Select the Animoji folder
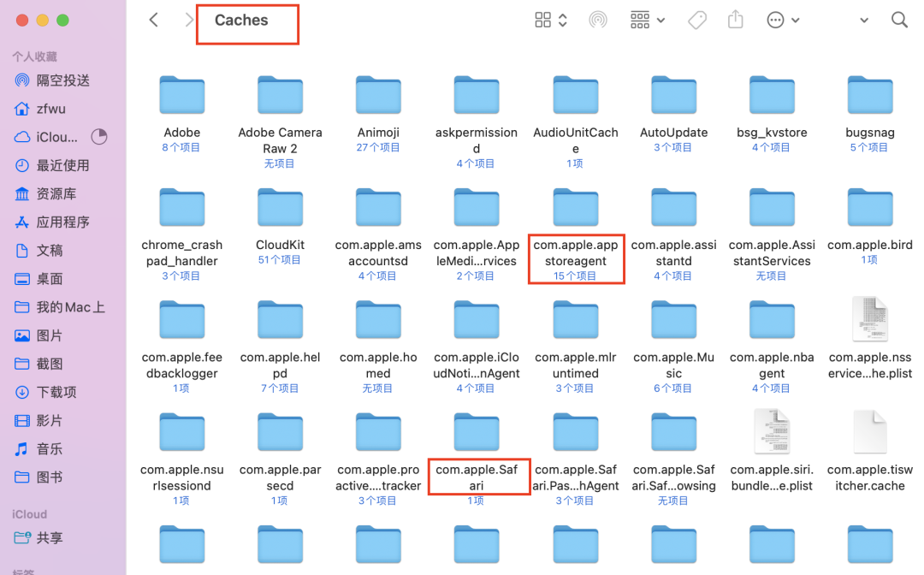This screenshot has width=924, height=575. [x=378, y=94]
